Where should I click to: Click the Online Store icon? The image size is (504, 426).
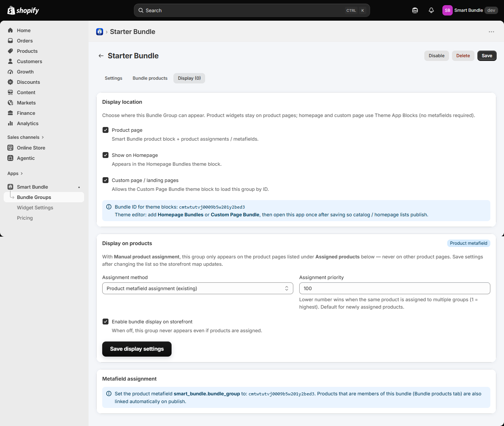point(10,148)
